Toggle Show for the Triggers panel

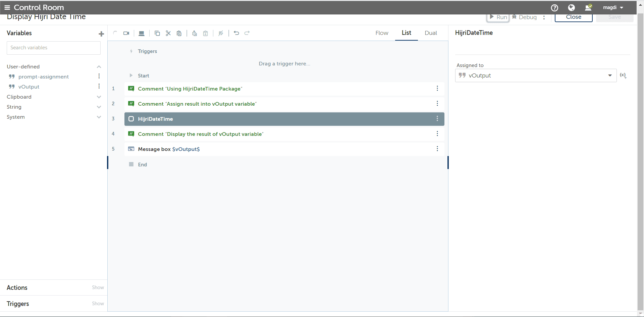pyautogui.click(x=98, y=304)
